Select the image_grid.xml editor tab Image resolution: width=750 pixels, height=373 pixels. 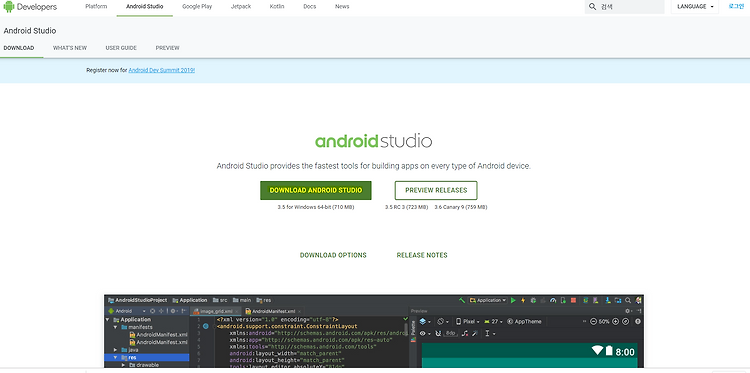coord(216,311)
